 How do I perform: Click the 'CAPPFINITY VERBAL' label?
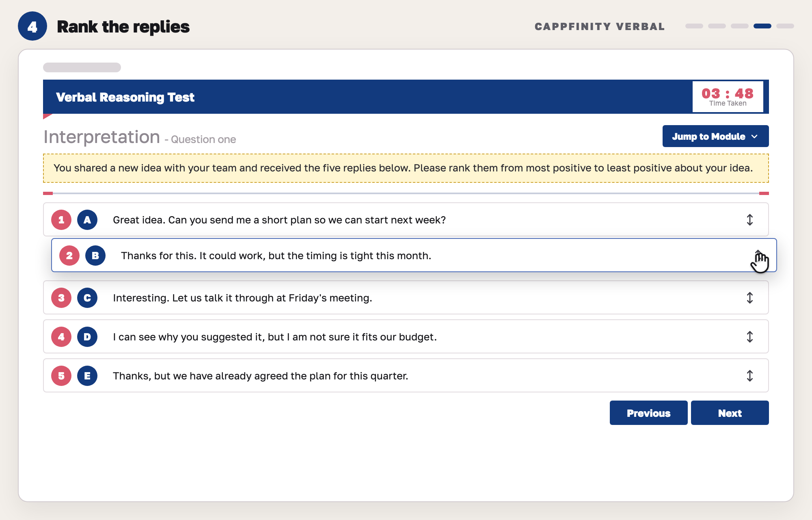pos(600,26)
